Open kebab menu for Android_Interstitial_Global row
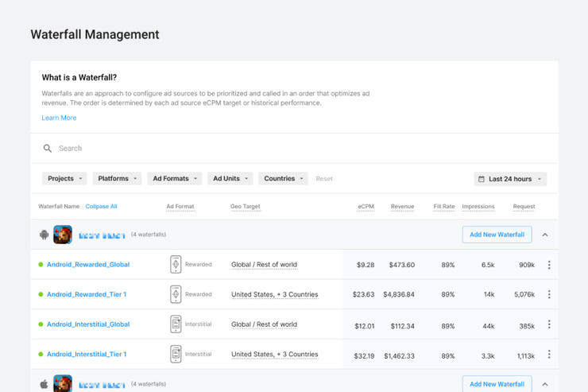 click(x=548, y=324)
